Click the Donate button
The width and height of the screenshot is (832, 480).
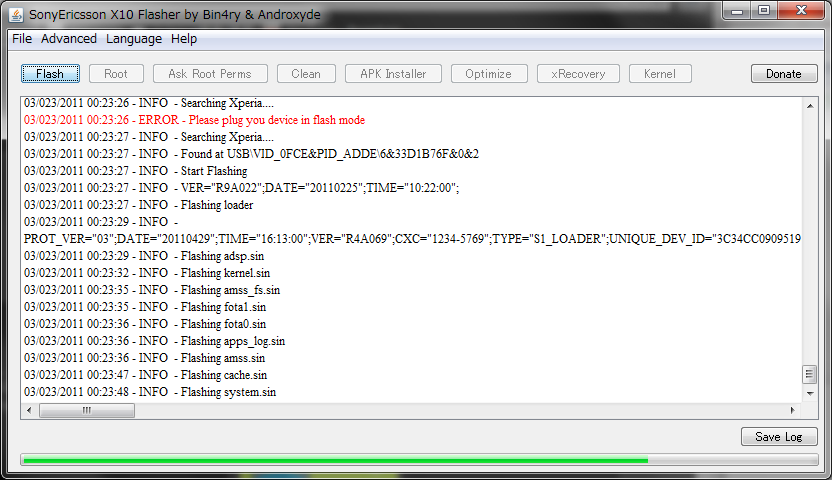pyautogui.click(x=784, y=74)
